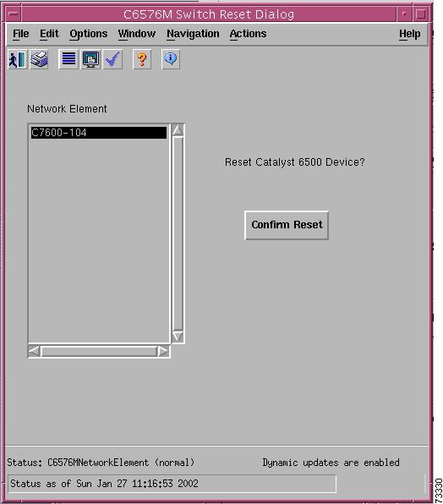
Task: Open the Edit menu
Action: [49, 34]
